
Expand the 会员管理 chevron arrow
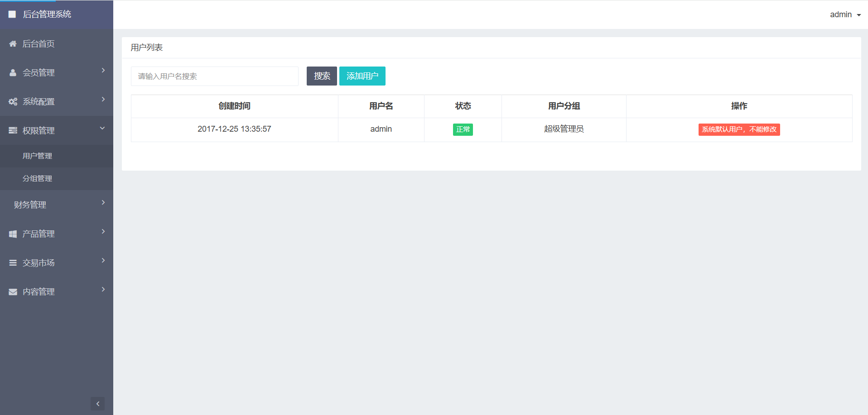103,71
